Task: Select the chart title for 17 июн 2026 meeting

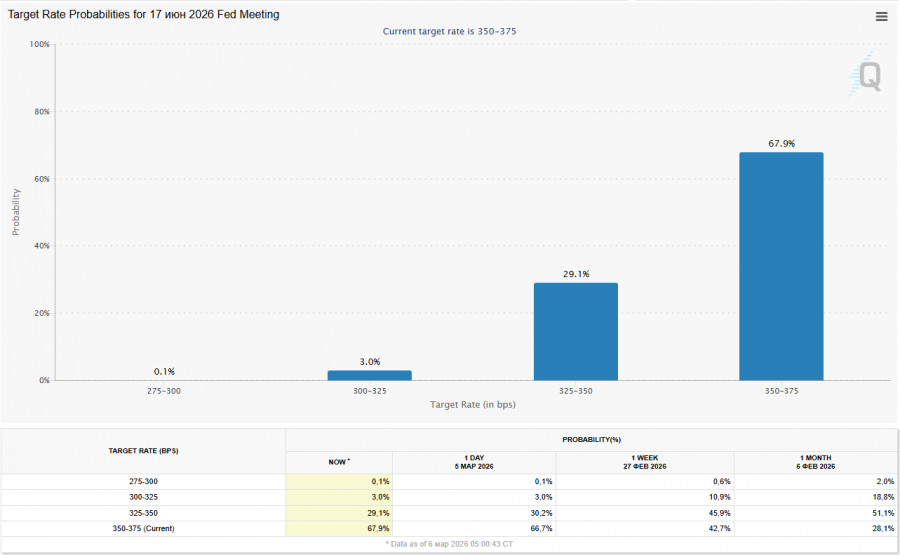Action: [143, 14]
